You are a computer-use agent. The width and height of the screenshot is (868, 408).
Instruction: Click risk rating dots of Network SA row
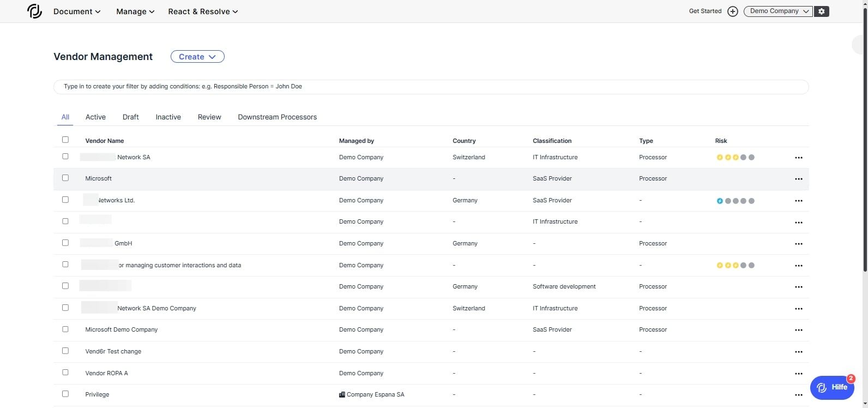[x=736, y=157]
